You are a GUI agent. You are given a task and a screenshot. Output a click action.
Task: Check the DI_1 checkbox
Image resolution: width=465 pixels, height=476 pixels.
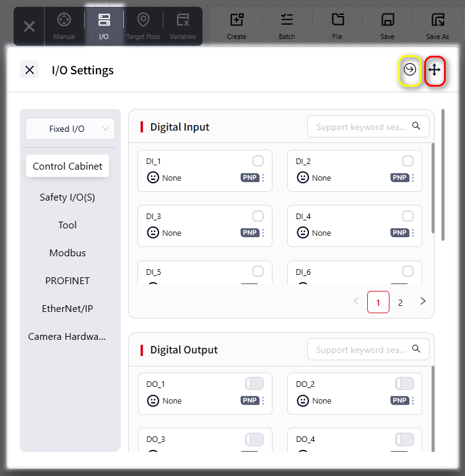click(258, 161)
